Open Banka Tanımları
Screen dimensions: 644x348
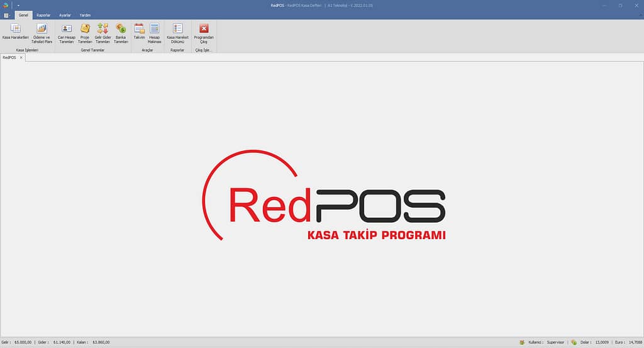pos(121,33)
